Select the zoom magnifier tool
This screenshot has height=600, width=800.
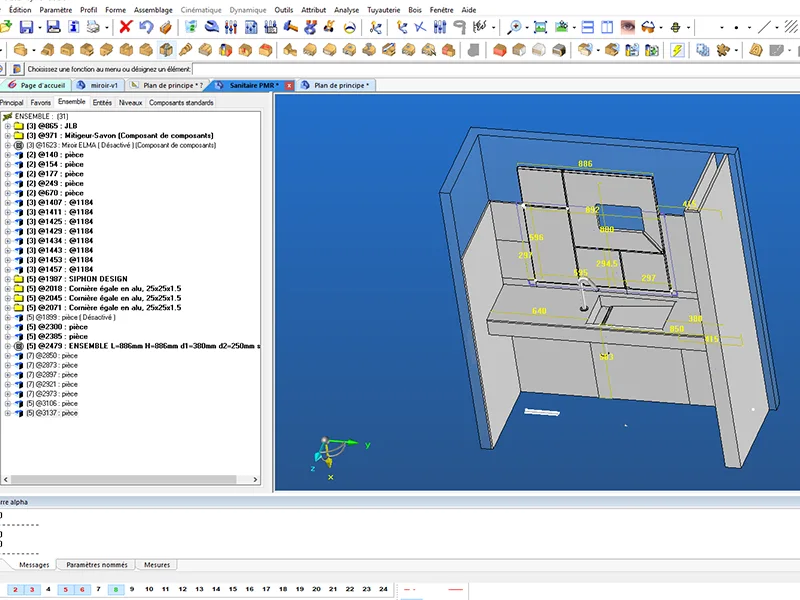coord(515,27)
